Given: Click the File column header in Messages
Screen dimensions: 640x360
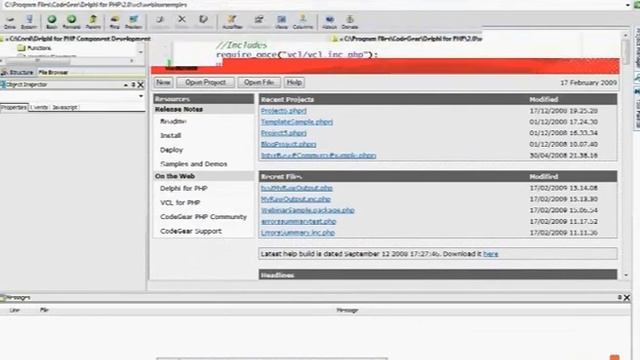Looking at the screenshot, I should 44,310.
